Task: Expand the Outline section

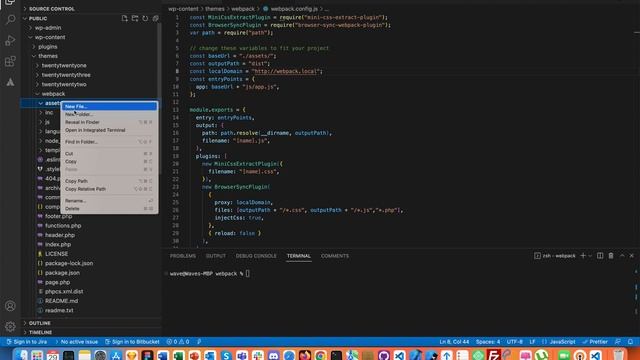Action: [x=40, y=323]
